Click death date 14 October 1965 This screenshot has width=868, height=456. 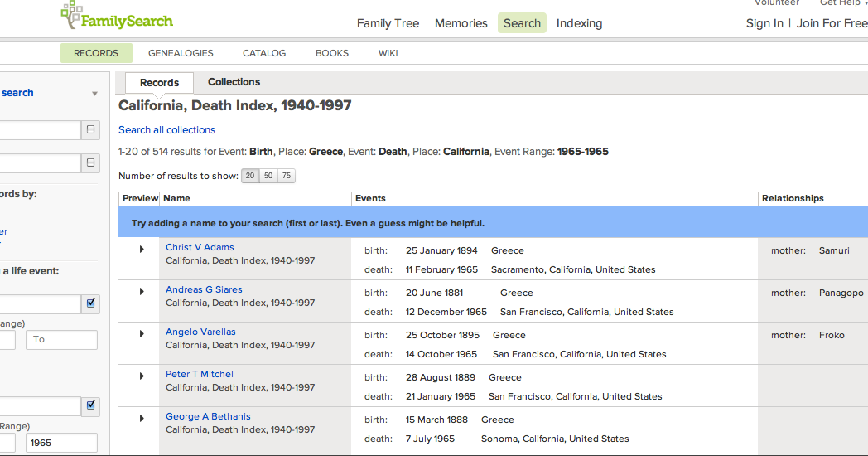coord(441,354)
